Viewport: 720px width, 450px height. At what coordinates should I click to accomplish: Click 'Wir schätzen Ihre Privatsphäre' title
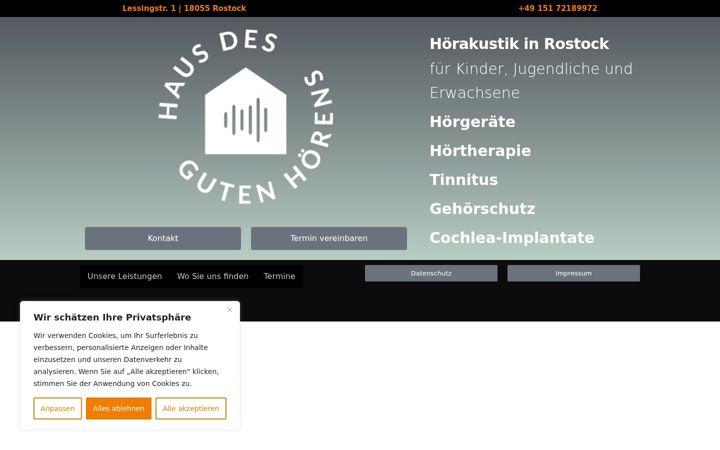112,317
